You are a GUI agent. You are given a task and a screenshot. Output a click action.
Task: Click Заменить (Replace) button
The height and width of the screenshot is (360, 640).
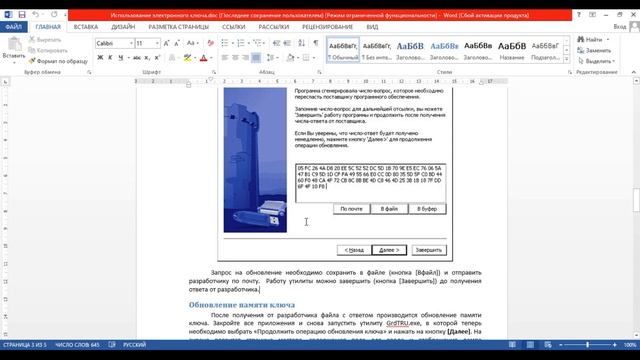(x=594, y=50)
